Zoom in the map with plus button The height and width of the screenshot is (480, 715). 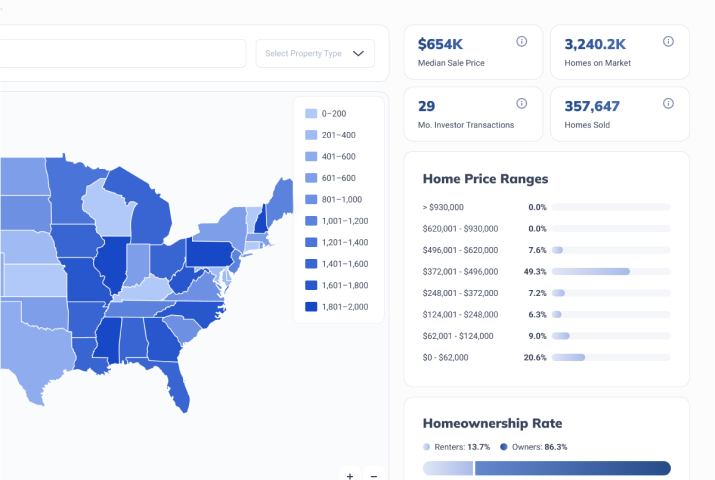[349, 476]
